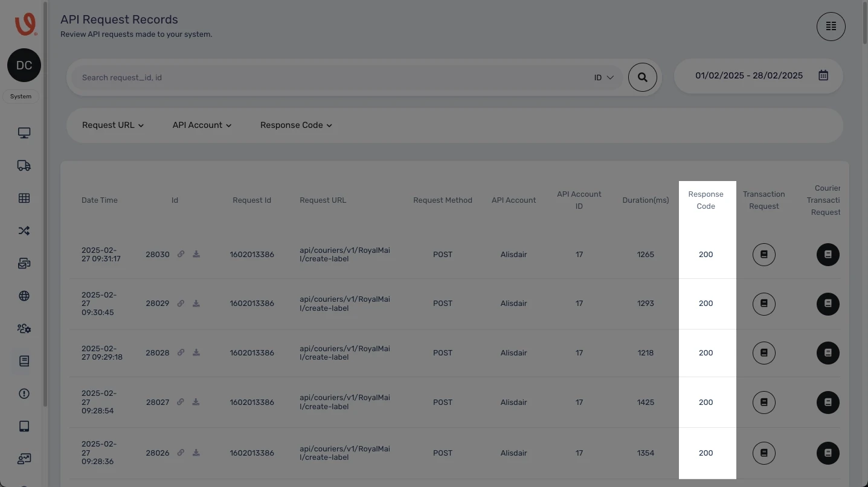The image size is (868, 487).
Task: View courier transaction request for record 28027
Action: (828, 403)
